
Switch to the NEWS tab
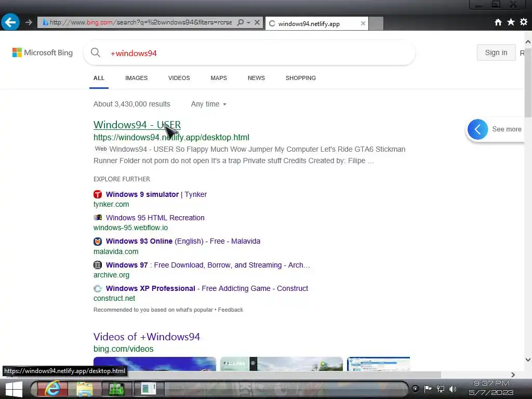tap(256, 78)
